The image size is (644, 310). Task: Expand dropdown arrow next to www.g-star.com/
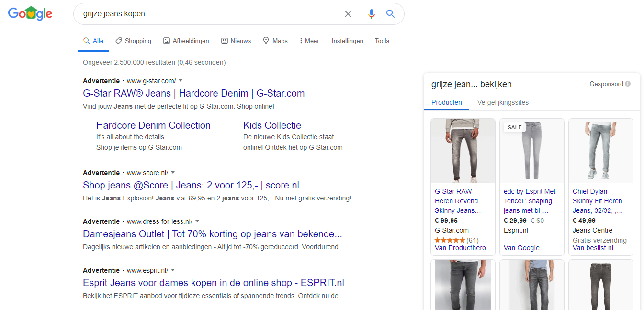[181, 81]
